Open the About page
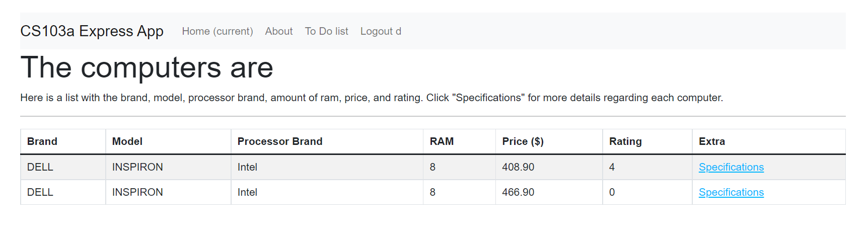The height and width of the screenshot is (236, 868). (x=278, y=31)
